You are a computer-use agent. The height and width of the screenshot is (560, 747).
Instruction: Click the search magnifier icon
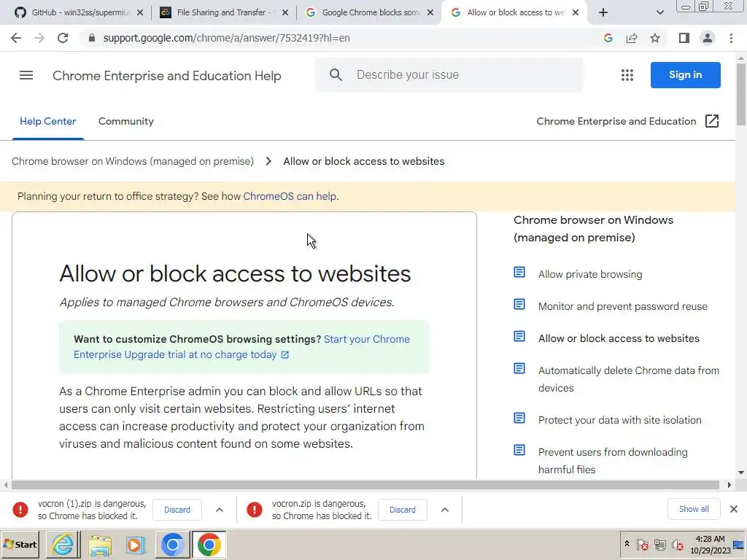coord(336,75)
